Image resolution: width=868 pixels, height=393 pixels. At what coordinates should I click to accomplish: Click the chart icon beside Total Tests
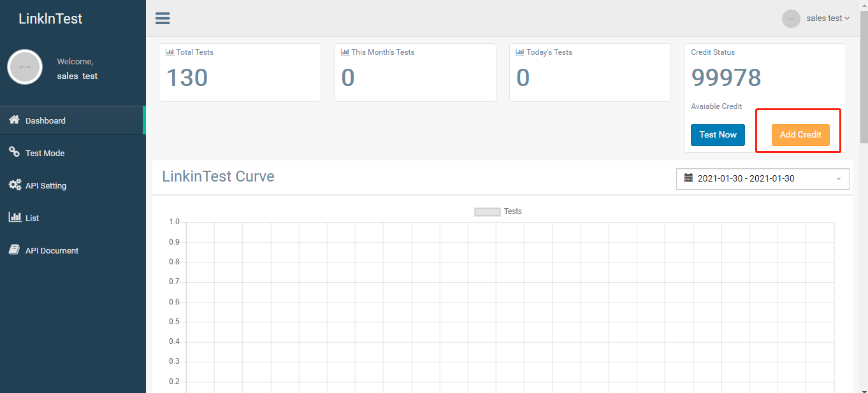tap(170, 52)
